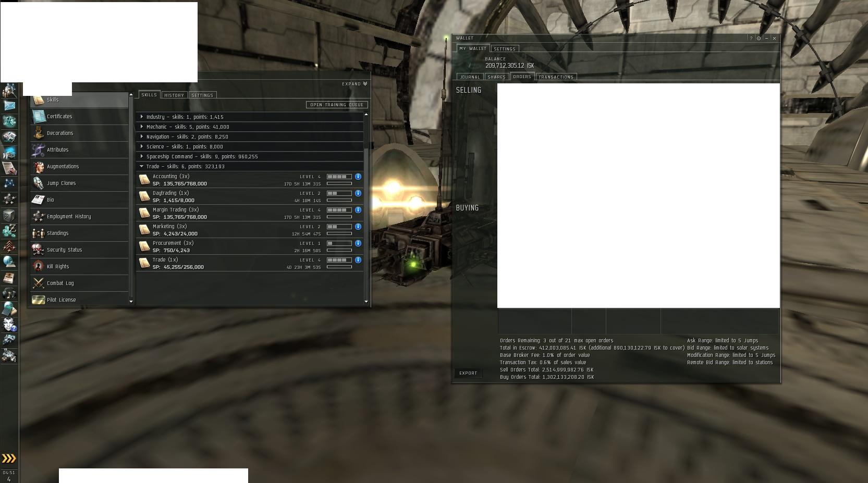Expand the Science skill group
Viewport: 868px width, 483px height.
click(142, 146)
